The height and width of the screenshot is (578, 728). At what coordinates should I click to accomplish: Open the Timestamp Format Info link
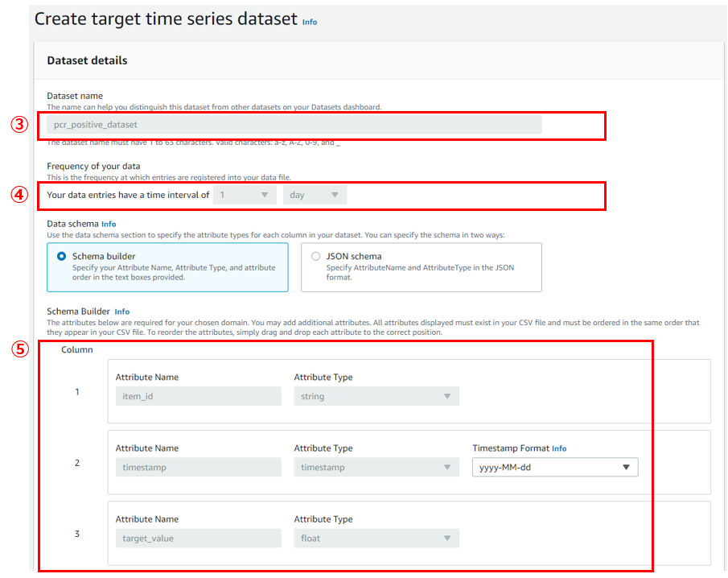559,448
